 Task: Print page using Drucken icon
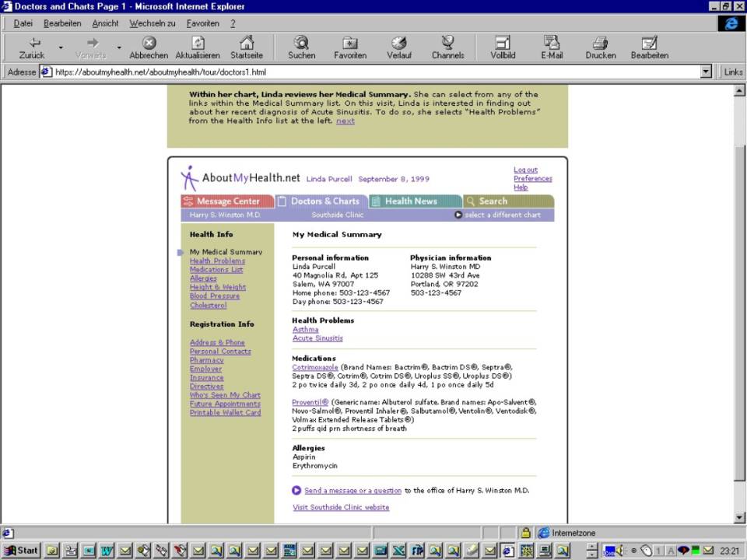[x=600, y=43]
